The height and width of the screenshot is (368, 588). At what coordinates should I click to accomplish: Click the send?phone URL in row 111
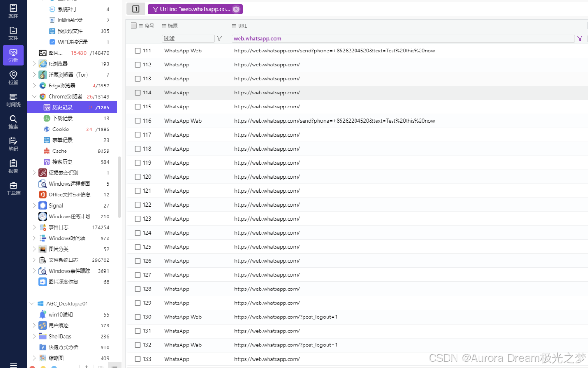click(x=334, y=51)
